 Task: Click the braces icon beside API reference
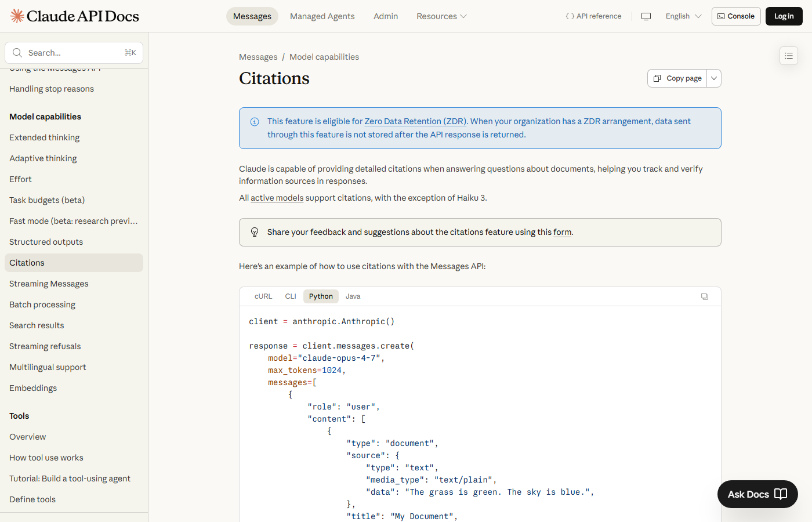(570, 16)
